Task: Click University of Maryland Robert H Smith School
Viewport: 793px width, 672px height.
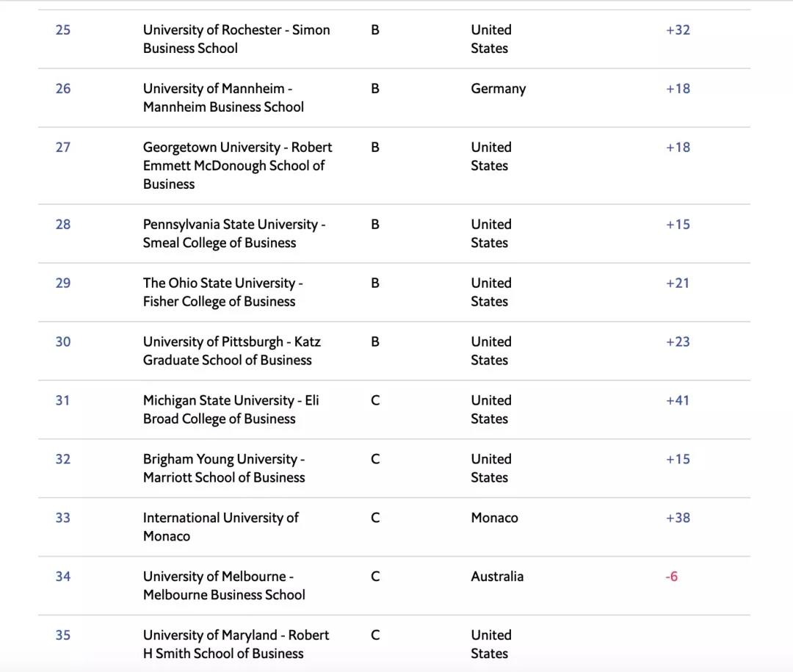Action: pos(236,644)
